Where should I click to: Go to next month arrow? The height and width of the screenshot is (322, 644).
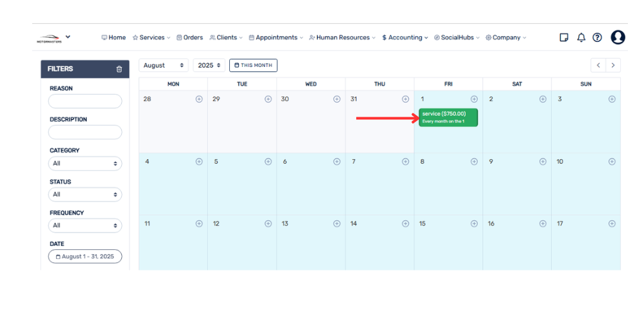613,65
